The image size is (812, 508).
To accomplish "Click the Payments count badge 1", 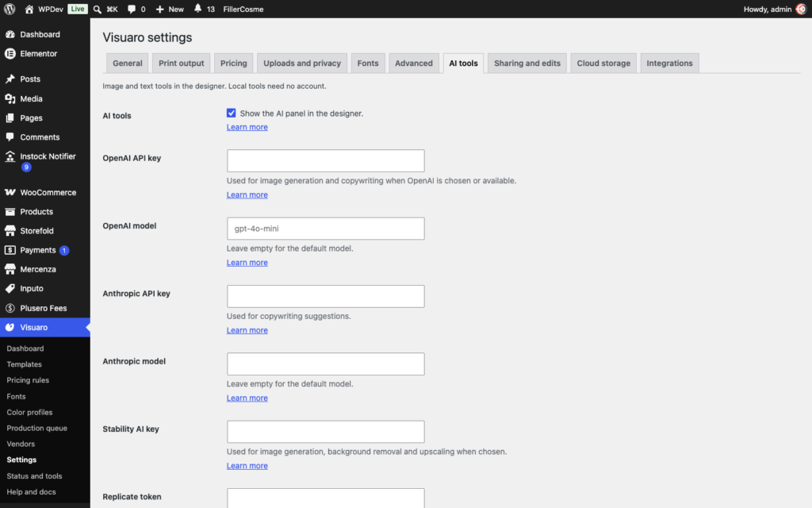I will tap(64, 250).
